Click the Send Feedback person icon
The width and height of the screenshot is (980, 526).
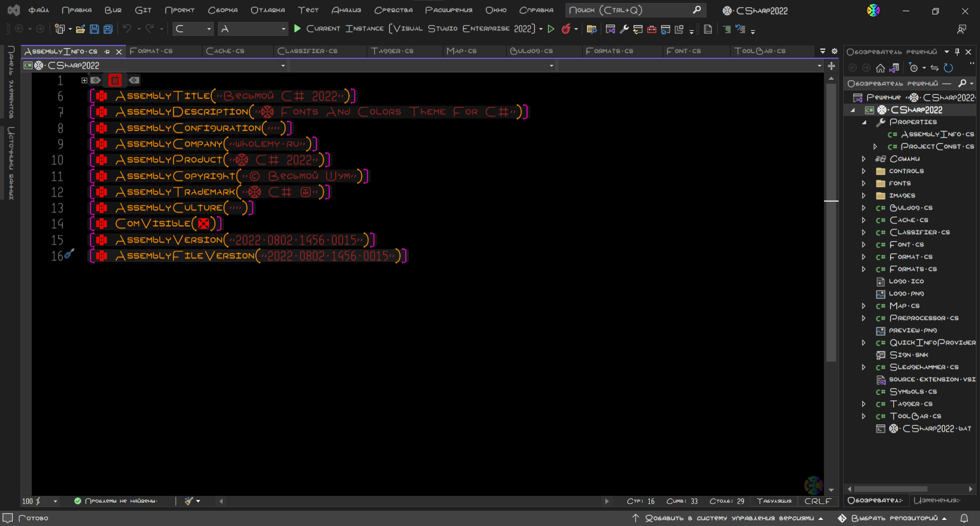[962, 29]
